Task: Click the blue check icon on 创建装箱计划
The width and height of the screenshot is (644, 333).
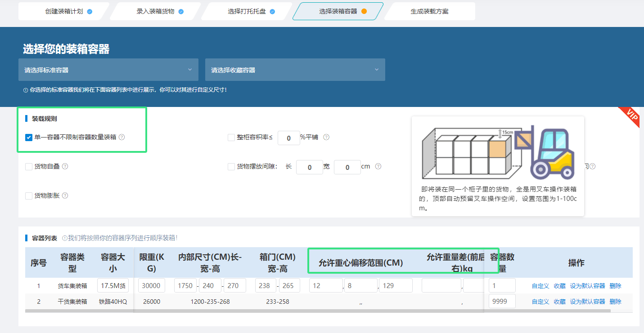Action: [x=90, y=11]
